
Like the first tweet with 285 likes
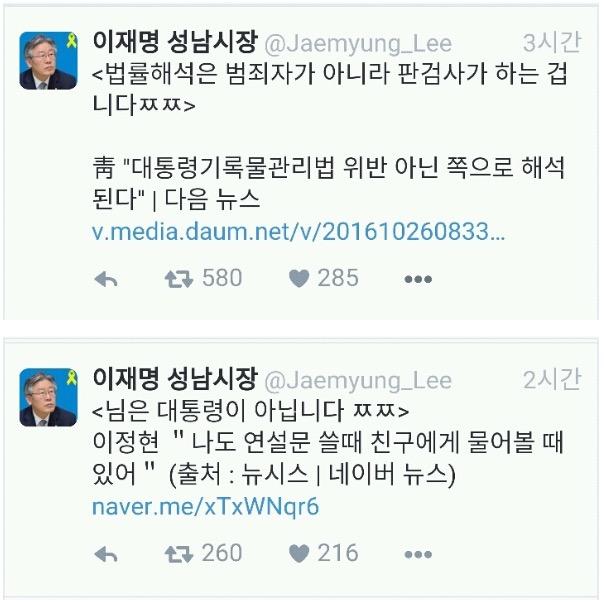click(299, 279)
